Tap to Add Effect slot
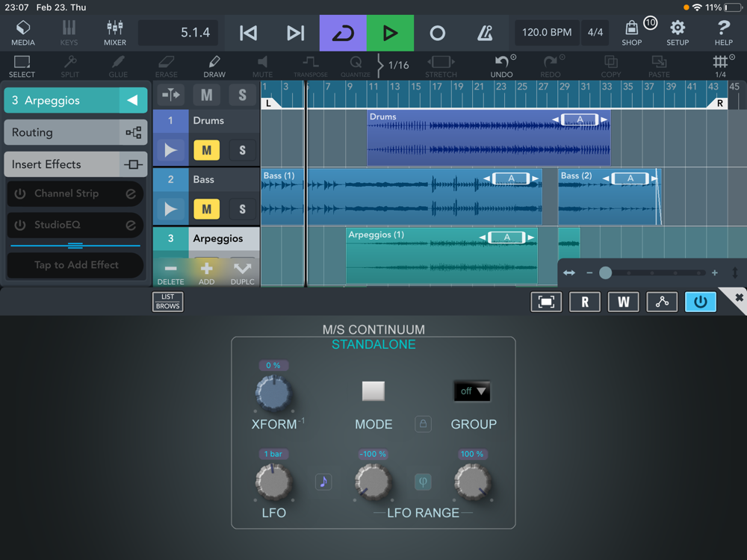This screenshot has height=560, width=747. pos(75,265)
